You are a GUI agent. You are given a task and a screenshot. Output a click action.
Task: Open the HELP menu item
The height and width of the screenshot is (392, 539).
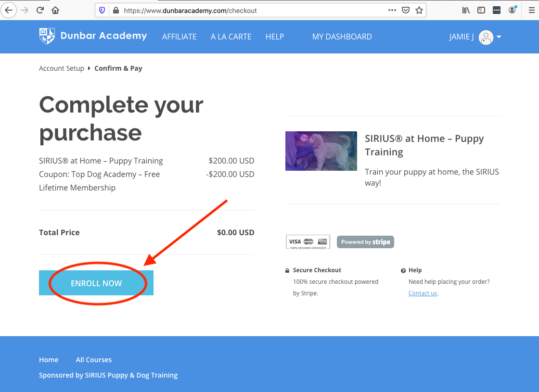pos(275,37)
